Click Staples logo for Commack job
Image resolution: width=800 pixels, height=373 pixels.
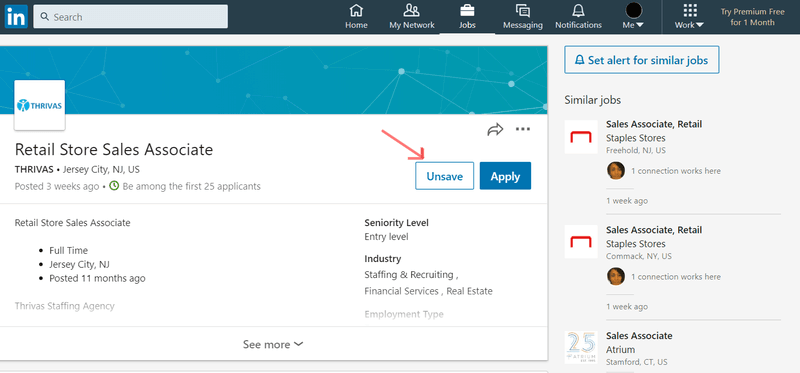(x=581, y=242)
